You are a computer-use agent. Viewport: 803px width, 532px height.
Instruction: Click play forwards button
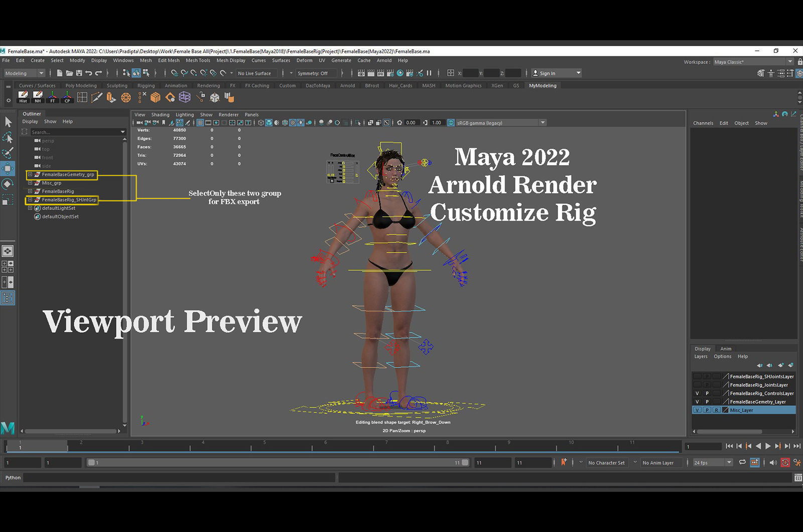768,446
